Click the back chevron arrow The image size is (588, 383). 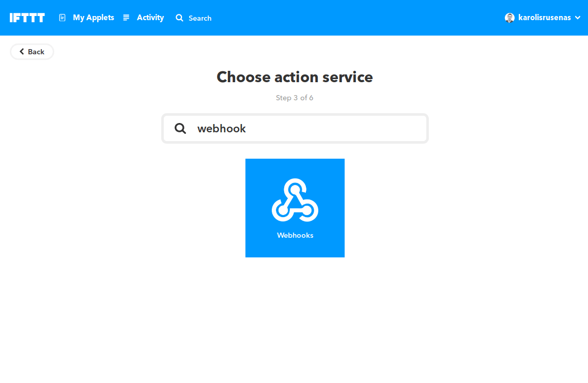(21, 51)
